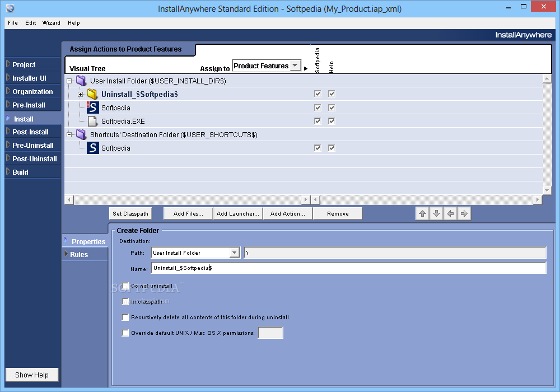The image size is (560, 392).
Task: Click the move right arrow button
Action: [x=464, y=213]
